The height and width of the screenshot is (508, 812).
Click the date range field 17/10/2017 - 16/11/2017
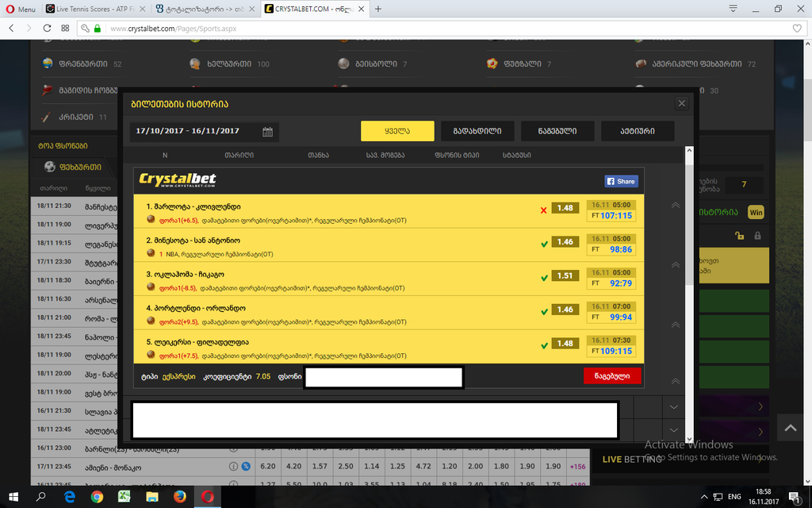(204, 132)
